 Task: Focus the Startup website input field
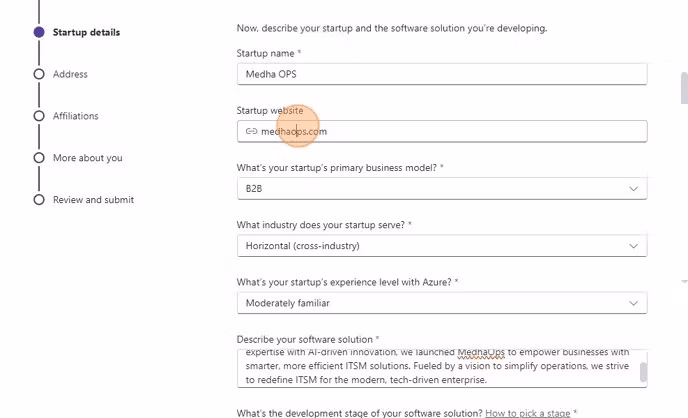coord(450,132)
